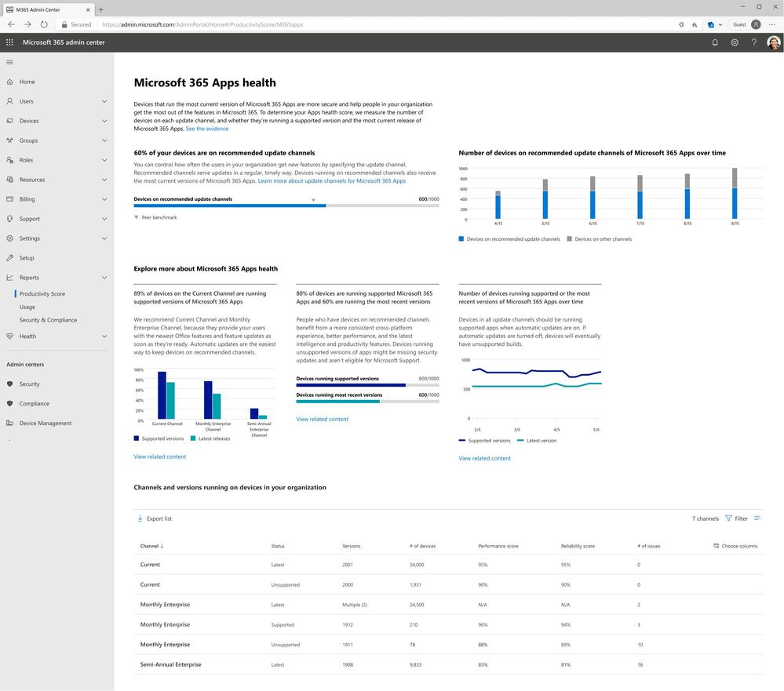Click the Supported versions legend swatch under the bar chart
This screenshot has width=784, height=691.
pos(136,438)
